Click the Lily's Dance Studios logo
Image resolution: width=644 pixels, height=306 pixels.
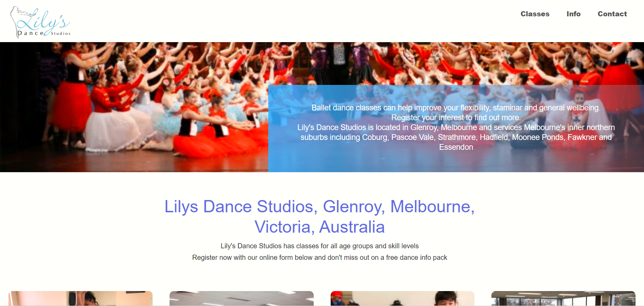(40, 22)
